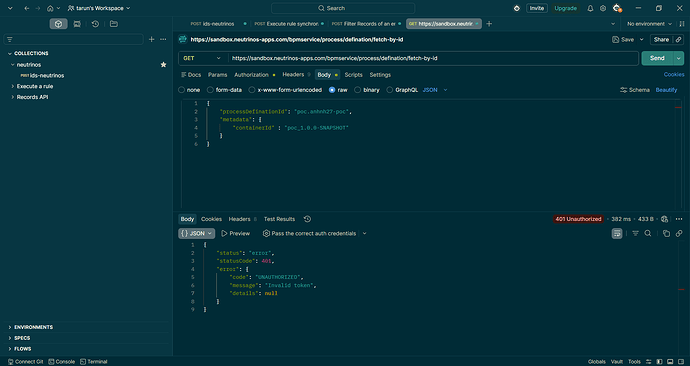Switch to the Params tab

point(217,75)
